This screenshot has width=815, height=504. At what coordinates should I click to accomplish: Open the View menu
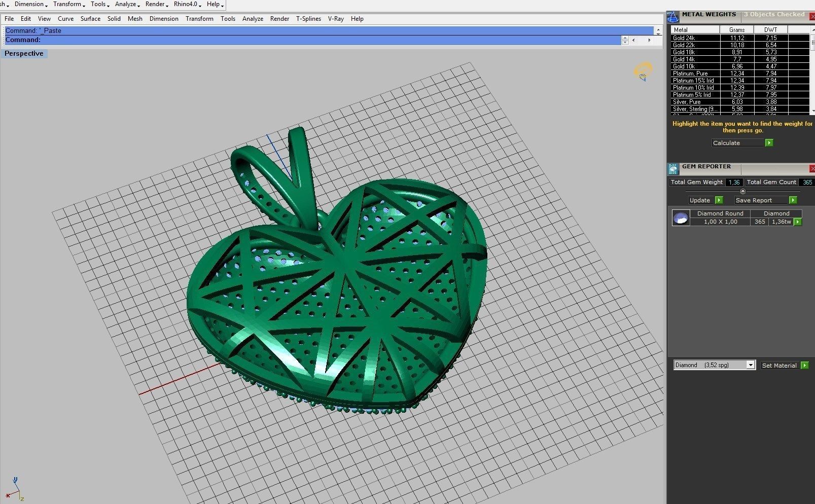pos(44,19)
